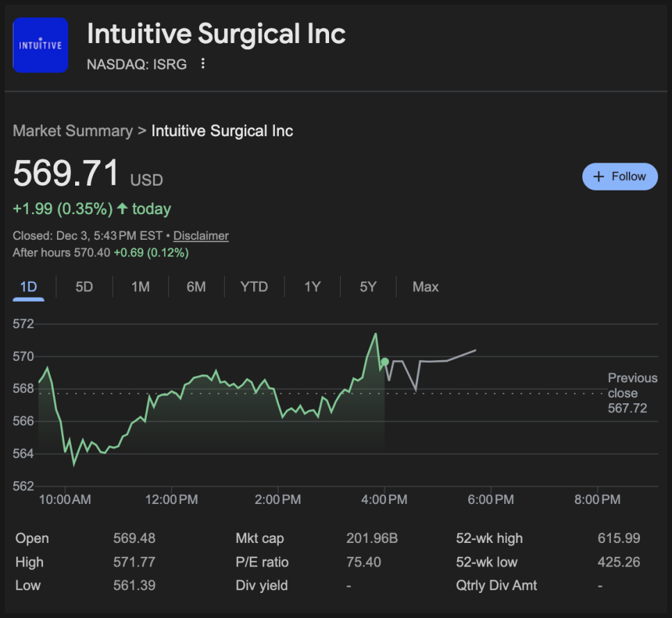Open the Disclaimer link

[x=201, y=236]
